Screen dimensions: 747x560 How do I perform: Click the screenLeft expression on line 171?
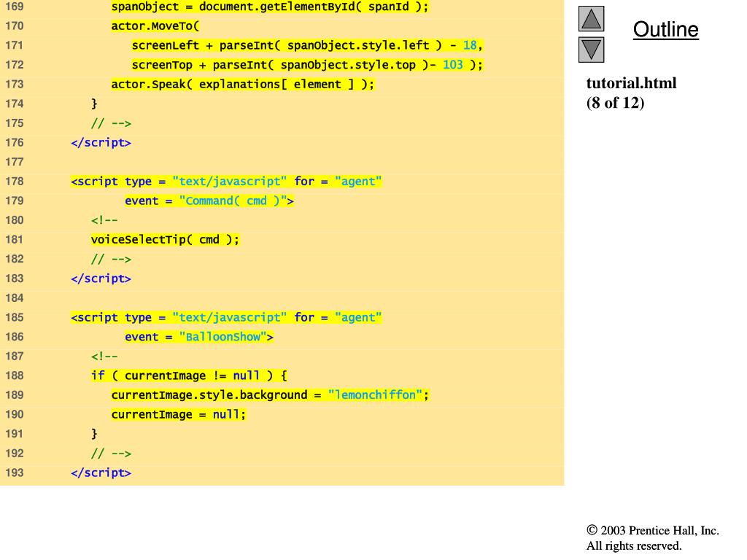(307, 45)
